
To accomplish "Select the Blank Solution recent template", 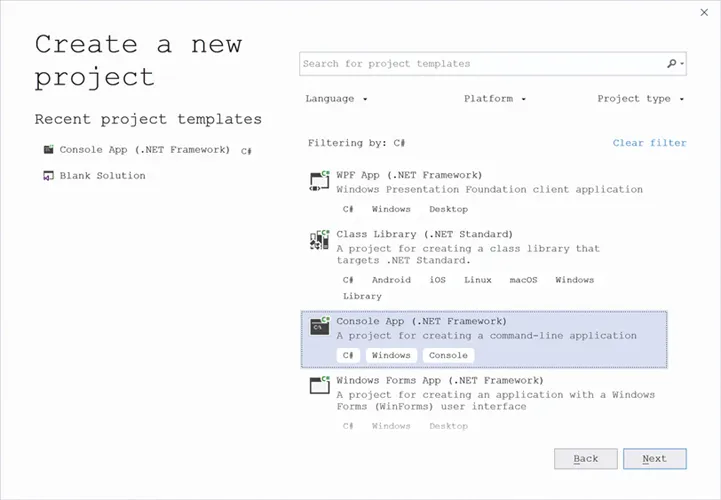I will pos(102,176).
